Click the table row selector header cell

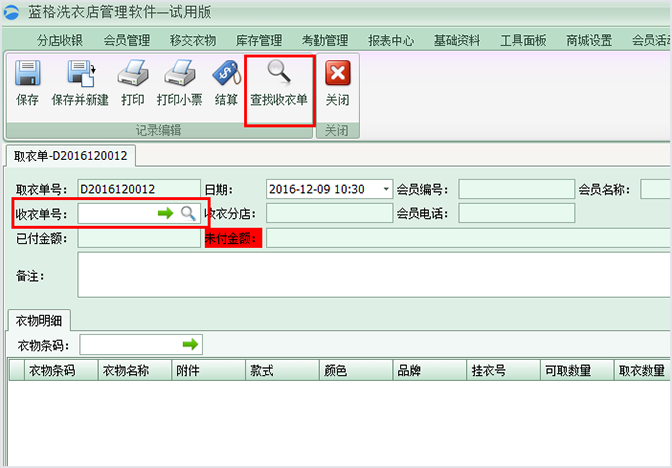tap(17, 370)
